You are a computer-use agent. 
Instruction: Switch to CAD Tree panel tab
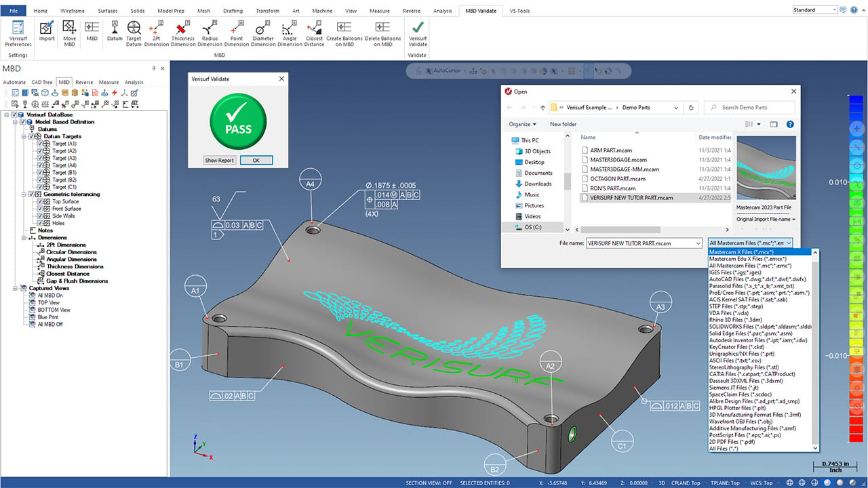coord(42,82)
